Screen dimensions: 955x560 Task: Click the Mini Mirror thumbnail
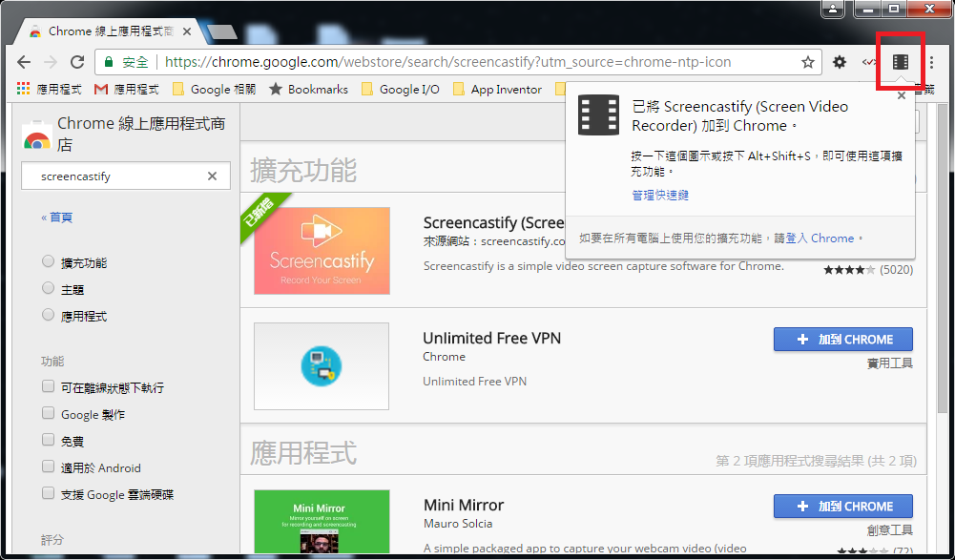(x=322, y=522)
